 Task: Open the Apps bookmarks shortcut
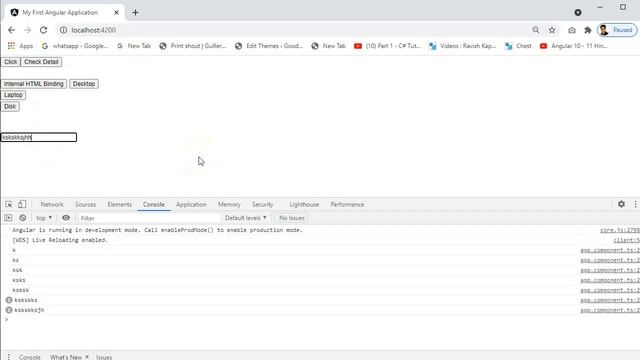pyautogui.click(x=20, y=46)
